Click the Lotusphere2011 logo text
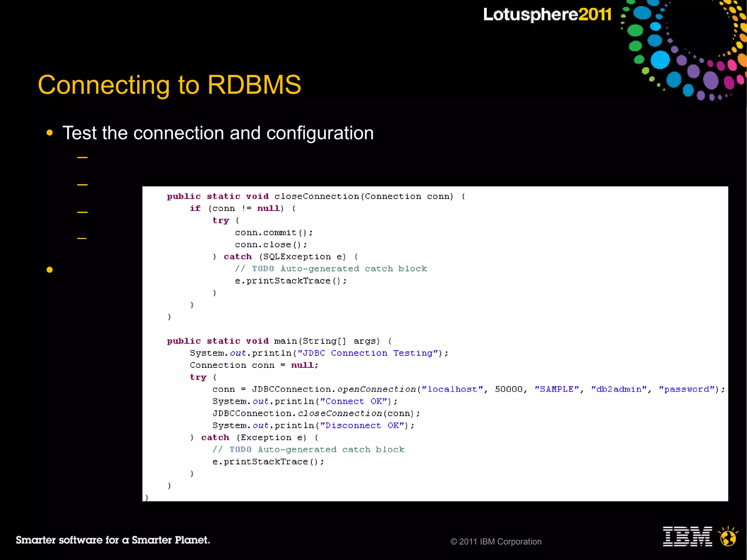The width and height of the screenshot is (747, 560). tap(547, 15)
